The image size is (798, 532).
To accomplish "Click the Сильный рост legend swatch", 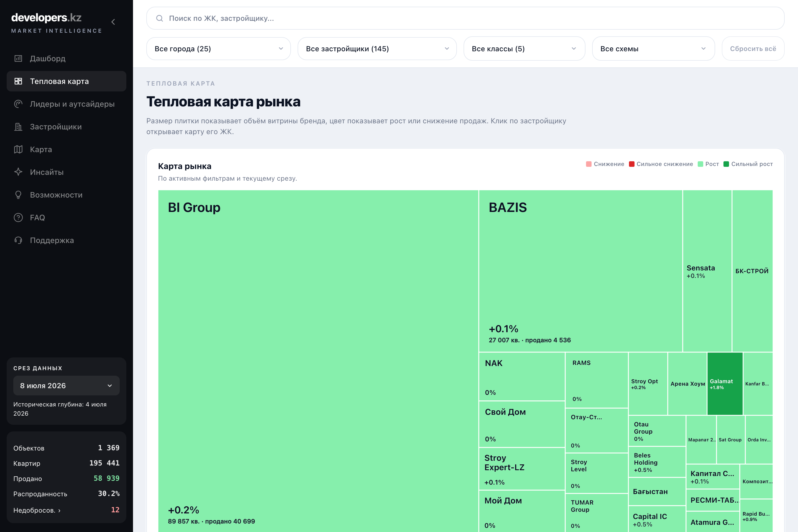I will click(726, 164).
